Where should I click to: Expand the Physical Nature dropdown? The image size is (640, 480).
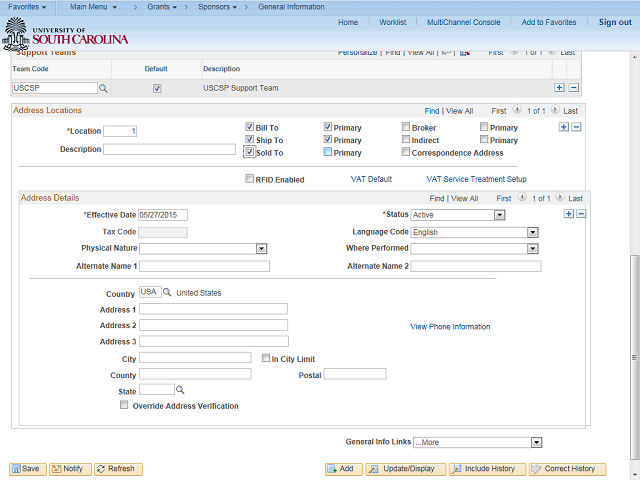coord(261,249)
